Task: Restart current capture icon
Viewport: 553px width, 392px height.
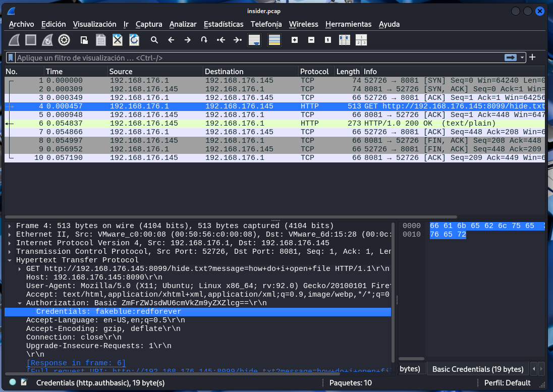Action: click(x=47, y=40)
